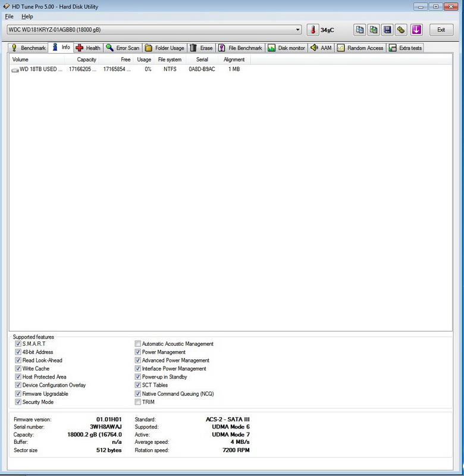Toggle Advanced Power Management checkbox

[x=138, y=361]
